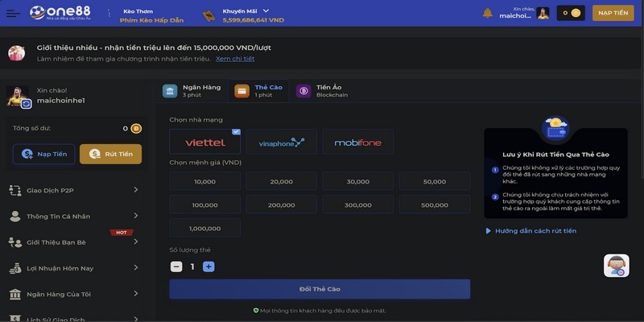Image resolution: width=644 pixels, height=322 pixels.
Task: Click the maichoinhe1 username in sidebar
Action: (x=61, y=101)
